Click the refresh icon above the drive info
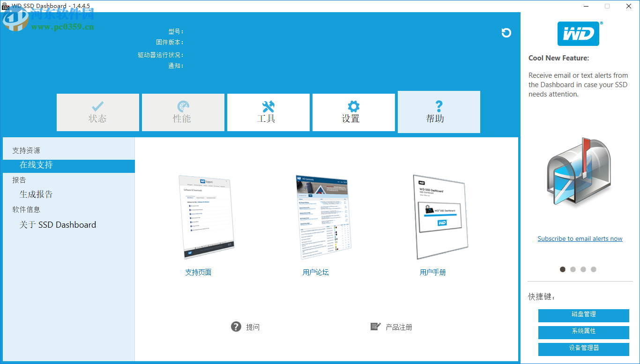 click(506, 33)
